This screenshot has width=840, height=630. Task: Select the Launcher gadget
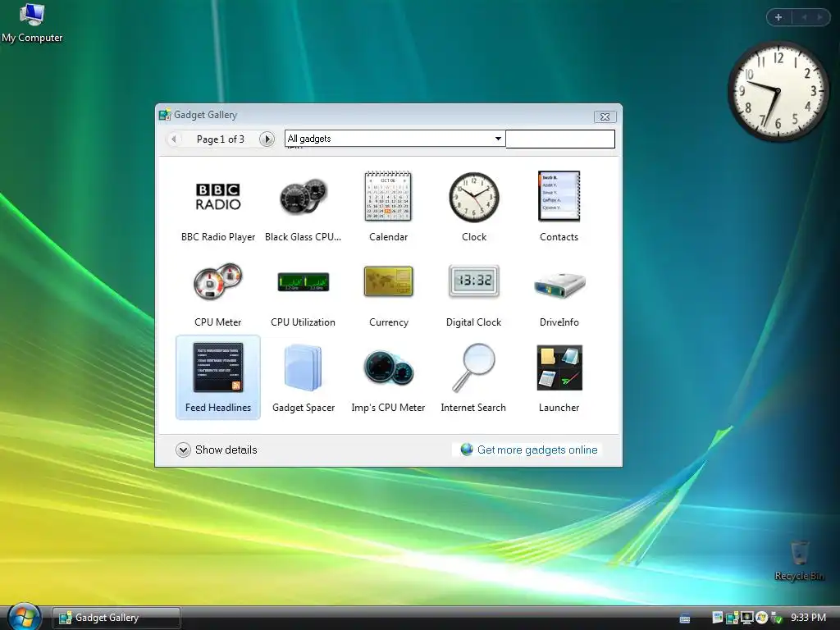(559, 377)
